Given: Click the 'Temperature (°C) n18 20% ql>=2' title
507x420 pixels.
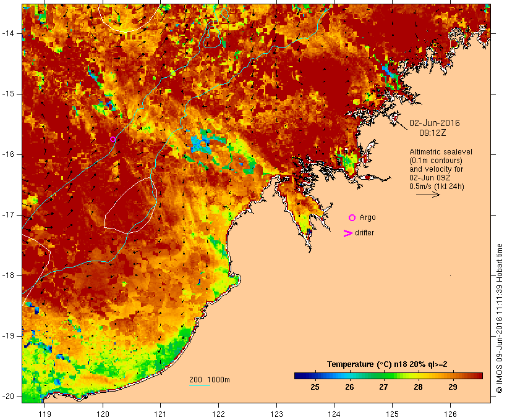Looking at the screenshot, I should 387,364.
